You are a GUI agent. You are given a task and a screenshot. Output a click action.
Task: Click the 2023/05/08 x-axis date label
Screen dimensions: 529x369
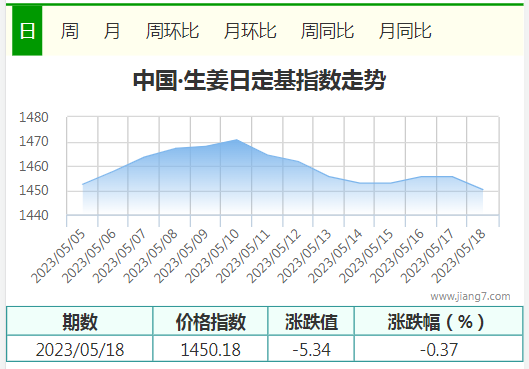[150, 256]
